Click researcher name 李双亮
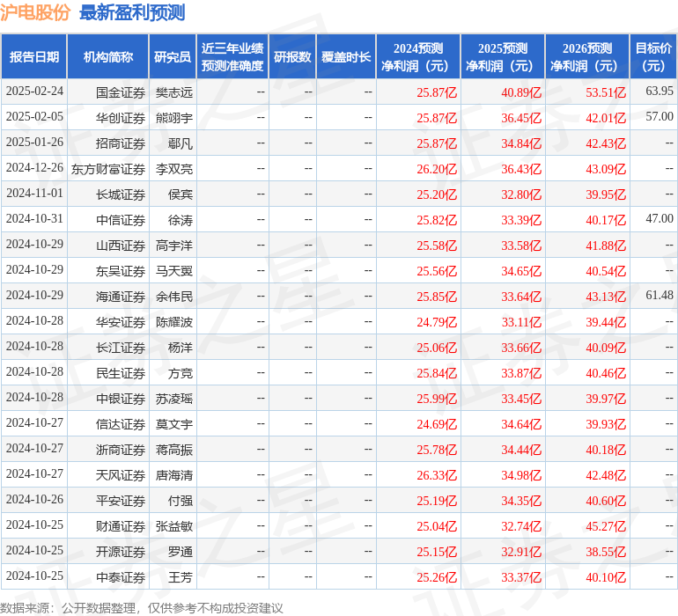 (x=174, y=169)
